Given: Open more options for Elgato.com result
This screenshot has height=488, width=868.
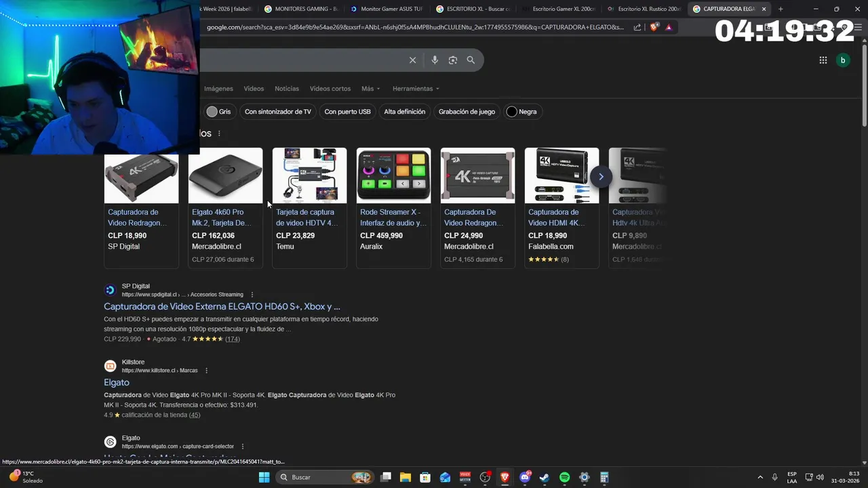Looking at the screenshot, I should [243, 447].
